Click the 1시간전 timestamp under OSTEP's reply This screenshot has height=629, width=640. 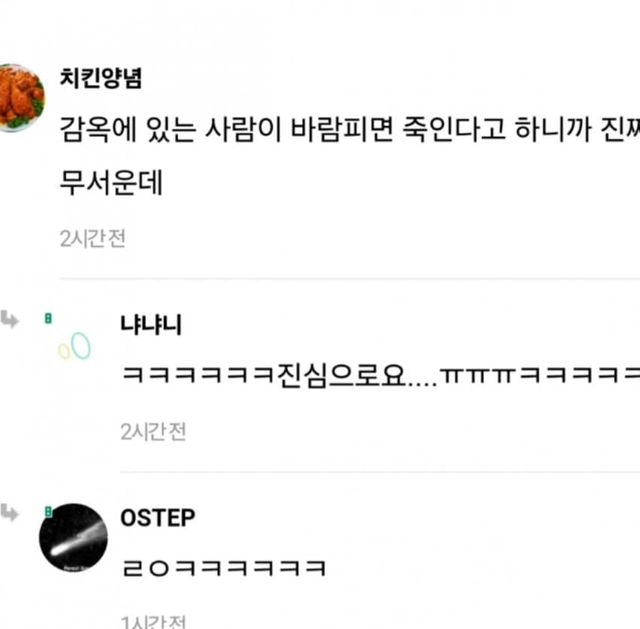coord(153,621)
